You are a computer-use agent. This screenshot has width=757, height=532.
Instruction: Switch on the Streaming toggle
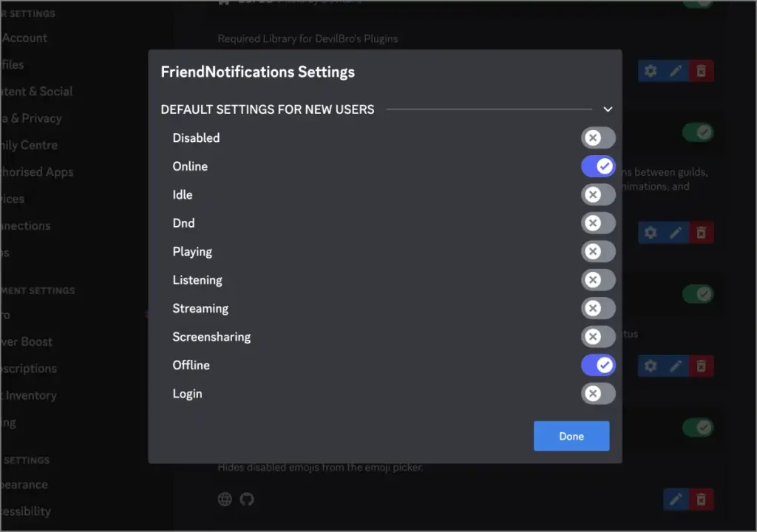coord(597,308)
